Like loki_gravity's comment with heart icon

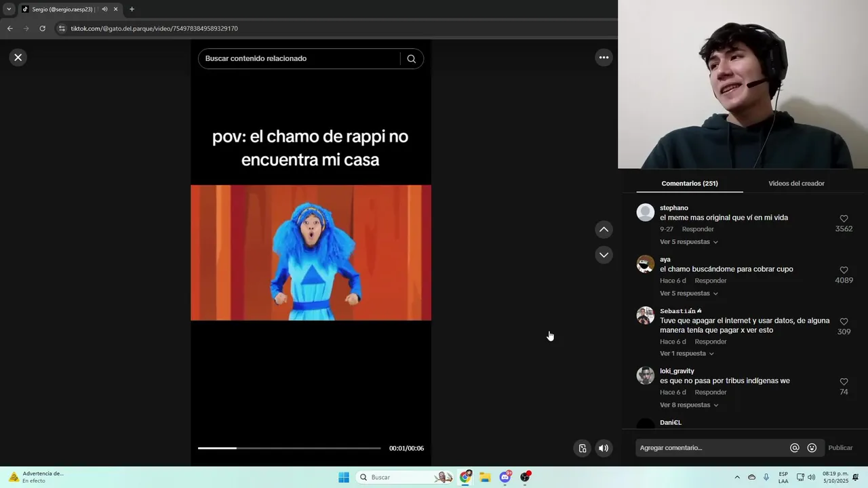tap(844, 382)
